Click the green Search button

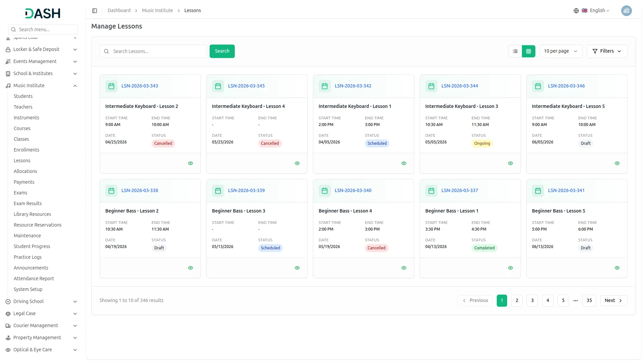pyautogui.click(x=222, y=51)
